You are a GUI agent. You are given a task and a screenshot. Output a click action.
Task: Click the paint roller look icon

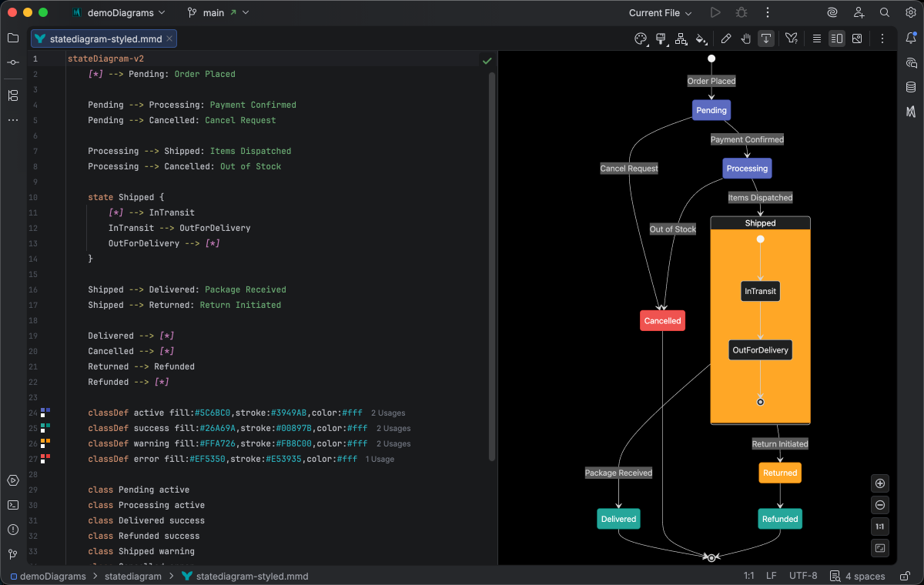pyautogui.click(x=661, y=38)
